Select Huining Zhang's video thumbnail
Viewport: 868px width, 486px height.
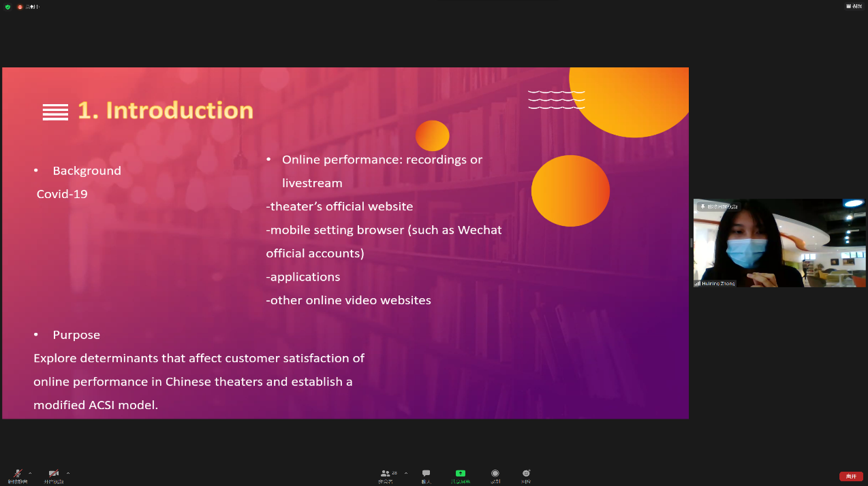coord(779,243)
